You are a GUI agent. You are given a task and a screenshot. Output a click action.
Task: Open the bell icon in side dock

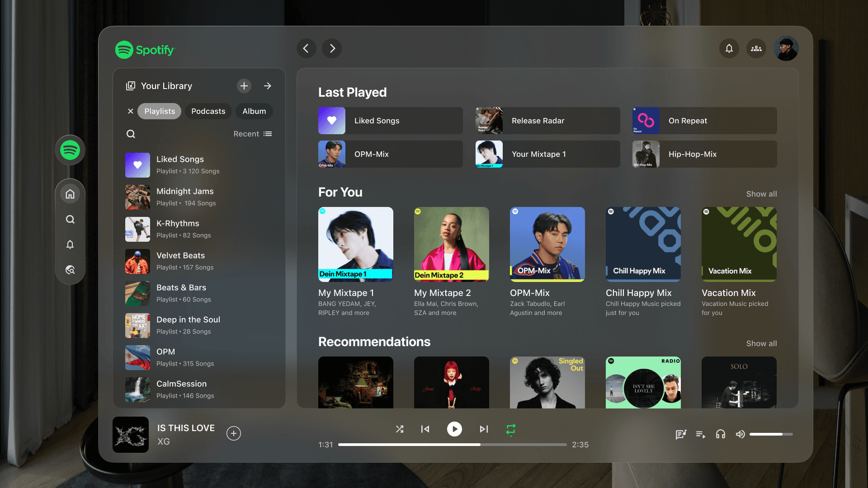tap(70, 244)
